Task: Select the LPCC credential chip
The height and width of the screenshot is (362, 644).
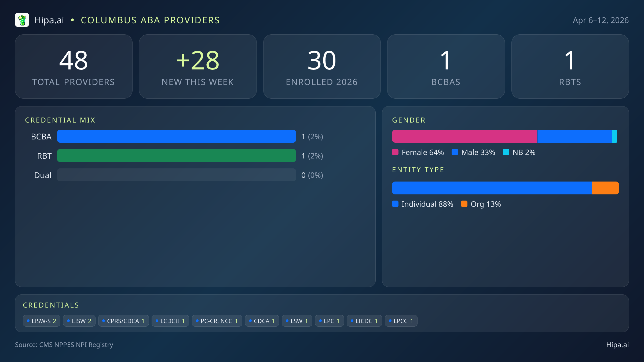Action: (401, 321)
